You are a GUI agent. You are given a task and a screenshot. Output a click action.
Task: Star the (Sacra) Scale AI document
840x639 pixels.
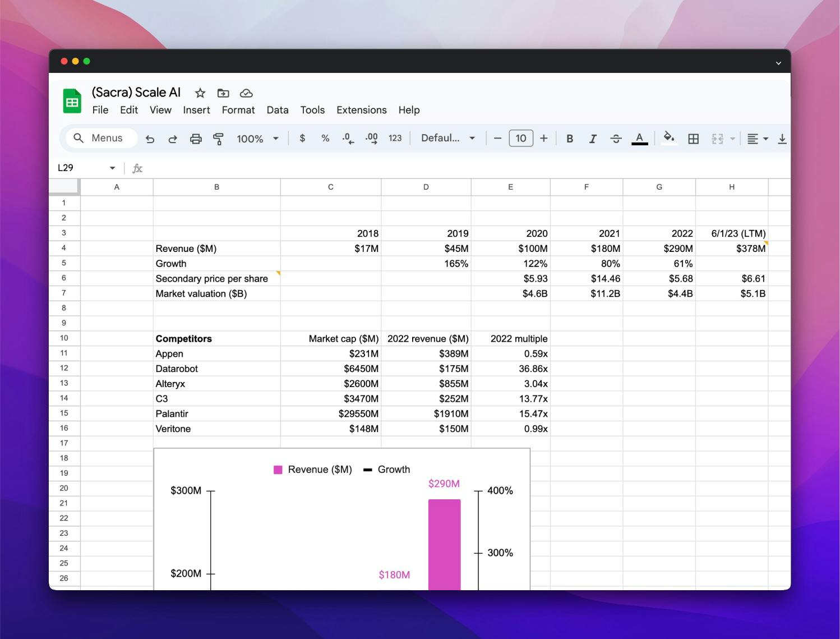click(200, 93)
